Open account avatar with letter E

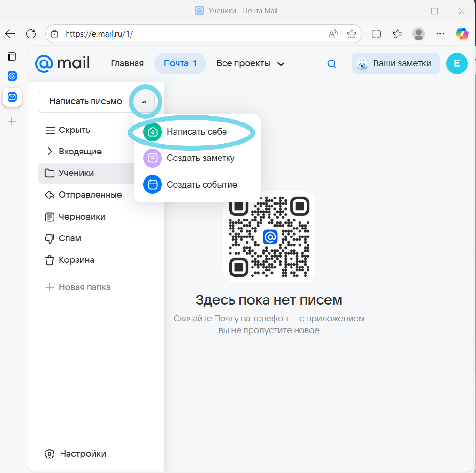coord(456,64)
